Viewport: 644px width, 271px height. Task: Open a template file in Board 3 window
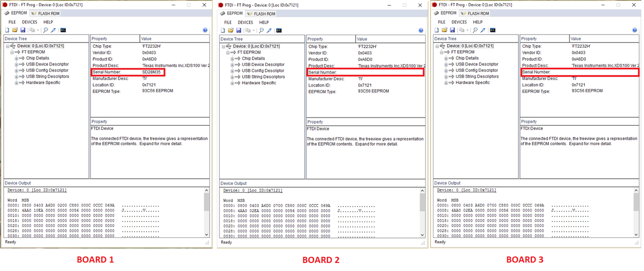click(444, 30)
